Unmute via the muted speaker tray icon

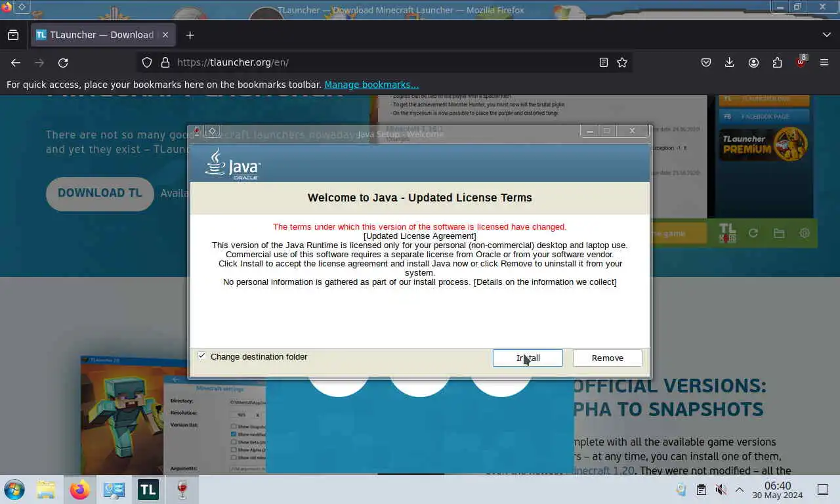[x=721, y=490]
